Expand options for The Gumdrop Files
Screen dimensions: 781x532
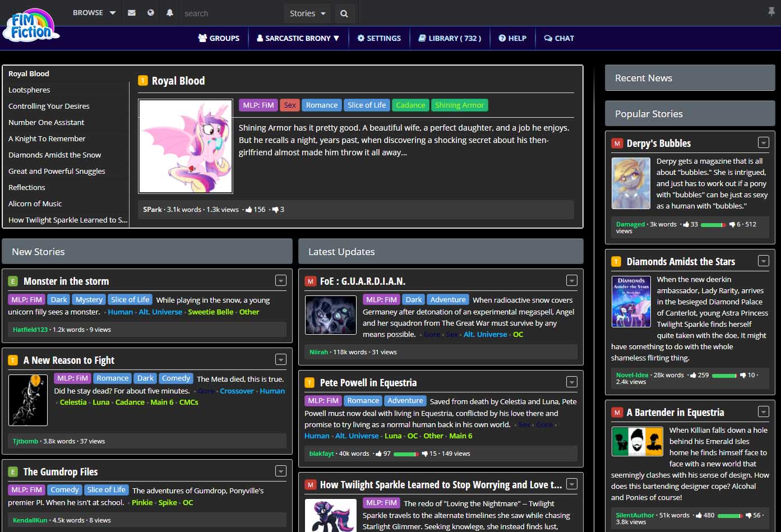[x=281, y=471]
